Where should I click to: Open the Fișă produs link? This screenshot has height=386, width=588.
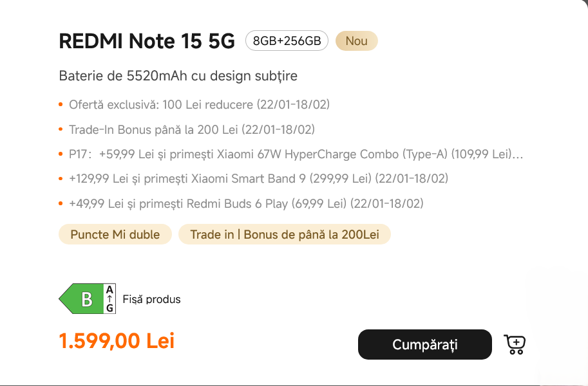click(151, 299)
